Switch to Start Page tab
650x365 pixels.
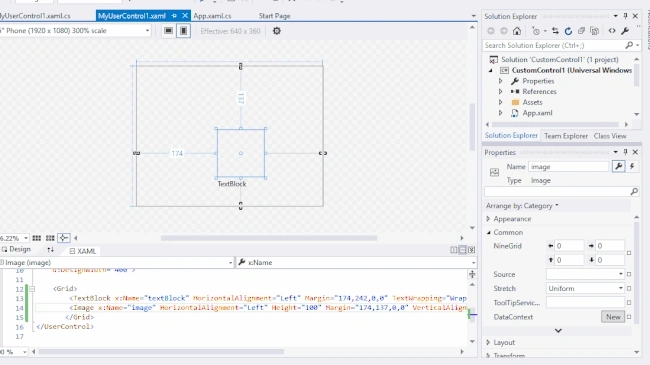coord(274,16)
